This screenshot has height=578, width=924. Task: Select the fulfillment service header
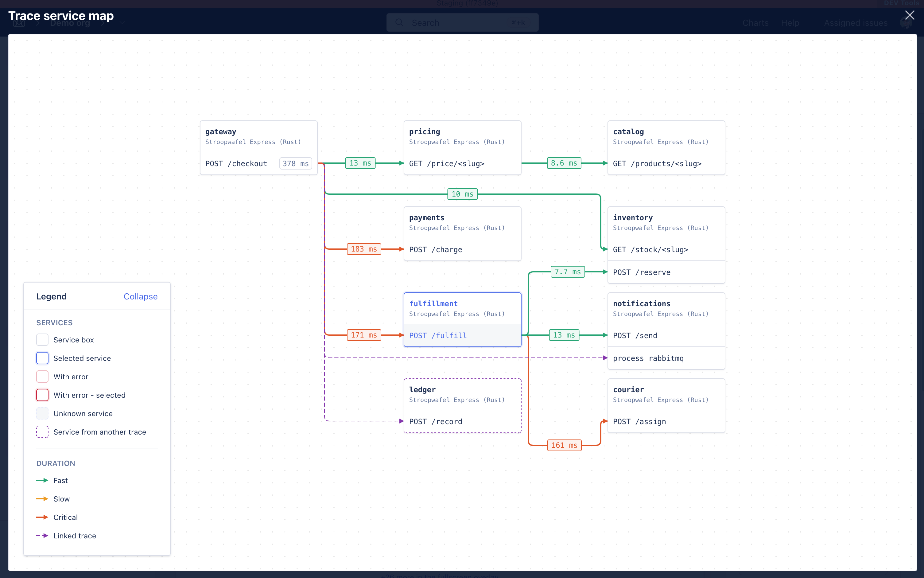click(462, 308)
